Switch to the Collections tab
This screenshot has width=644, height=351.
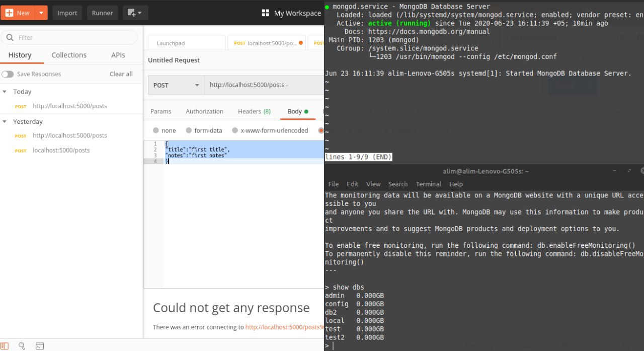tap(69, 55)
